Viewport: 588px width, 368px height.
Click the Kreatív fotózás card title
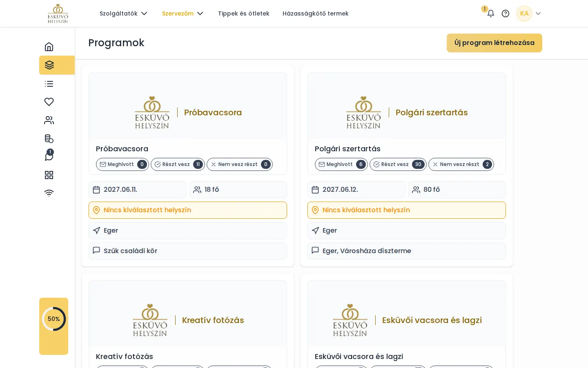pyautogui.click(x=125, y=357)
